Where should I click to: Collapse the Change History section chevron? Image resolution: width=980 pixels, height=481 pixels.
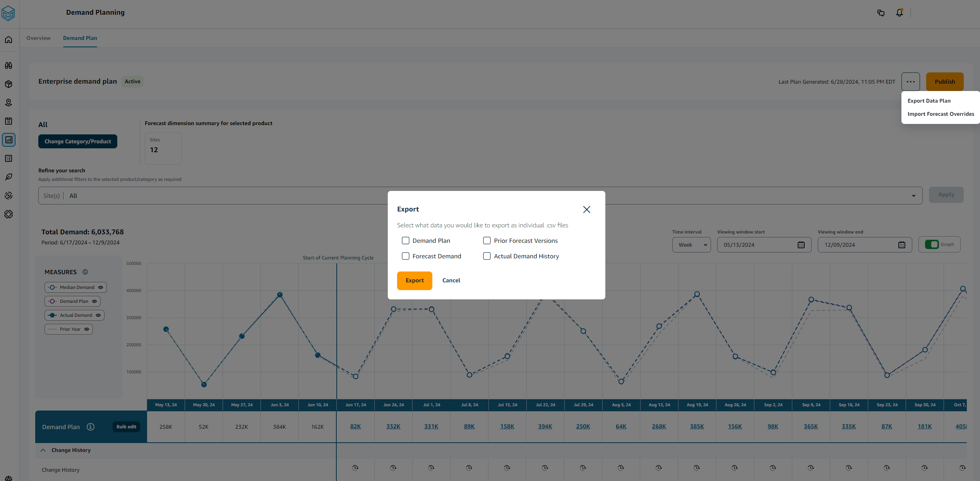(43, 450)
